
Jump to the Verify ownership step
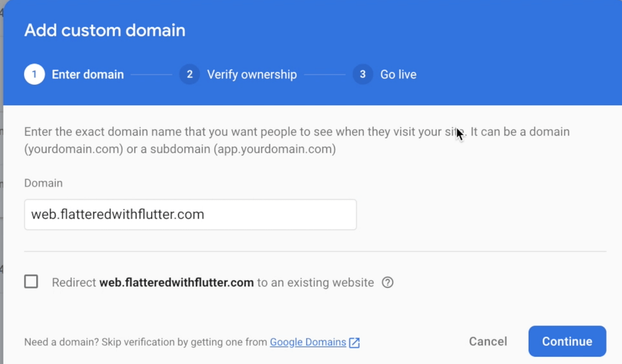click(251, 75)
